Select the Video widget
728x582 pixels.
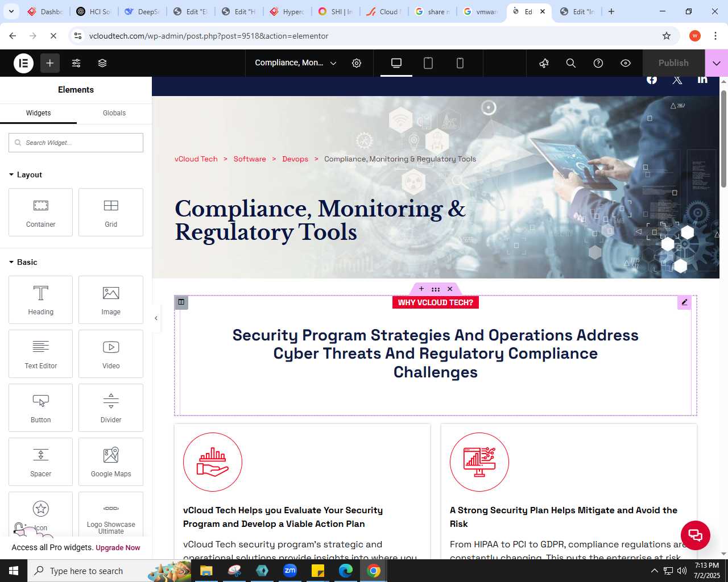(x=111, y=354)
